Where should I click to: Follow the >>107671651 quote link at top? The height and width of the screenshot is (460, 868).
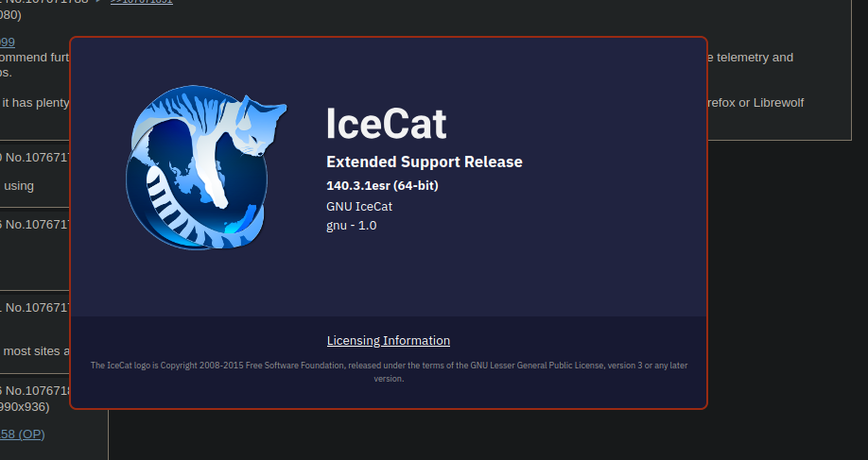(141, 2)
